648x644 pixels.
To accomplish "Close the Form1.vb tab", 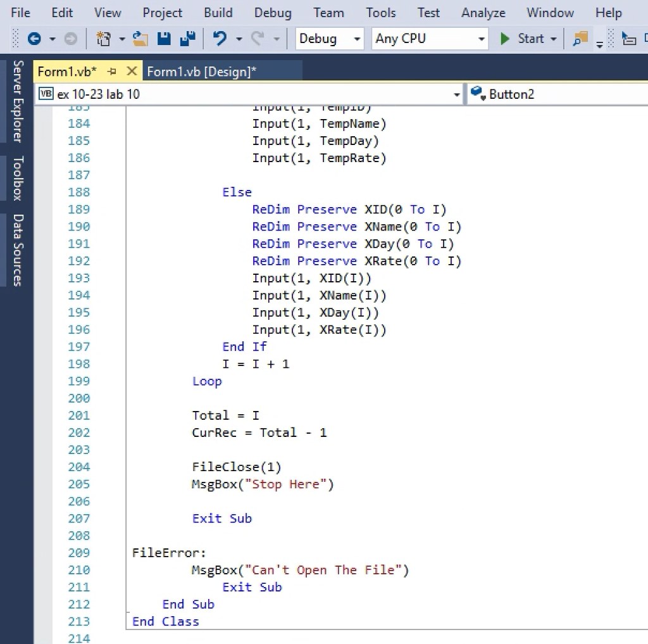I will coord(132,72).
